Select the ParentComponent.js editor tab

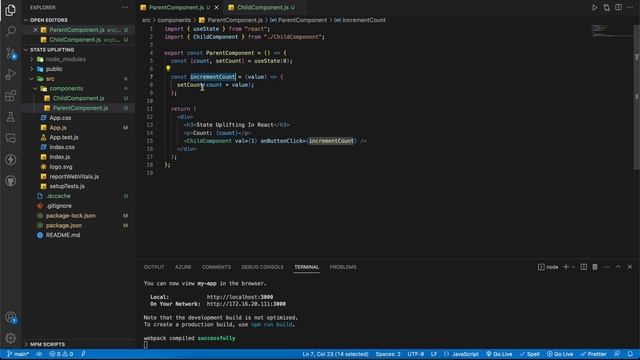pos(176,7)
